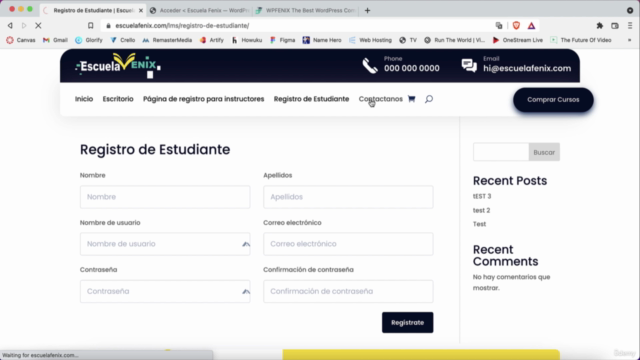Open the Glorify bookmark
640x360 pixels.
[89, 40]
